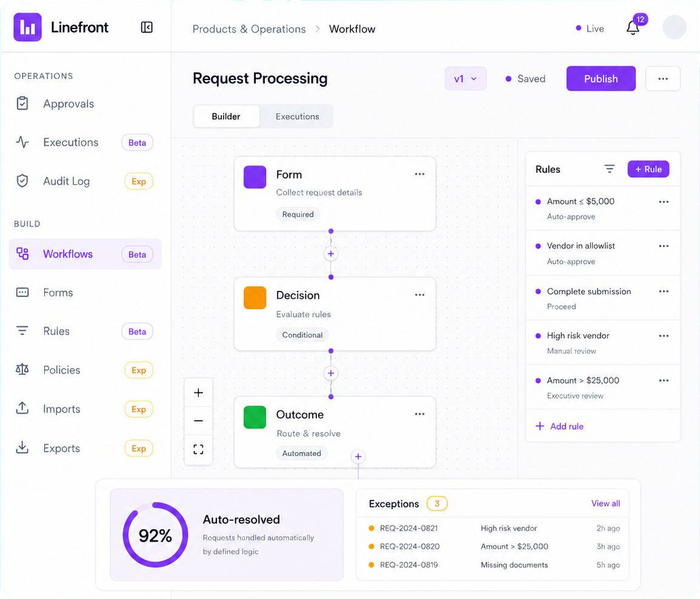Viewport: 700px width, 599px height.
Task: Open the Audit Log shield item
Action: coord(85,181)
